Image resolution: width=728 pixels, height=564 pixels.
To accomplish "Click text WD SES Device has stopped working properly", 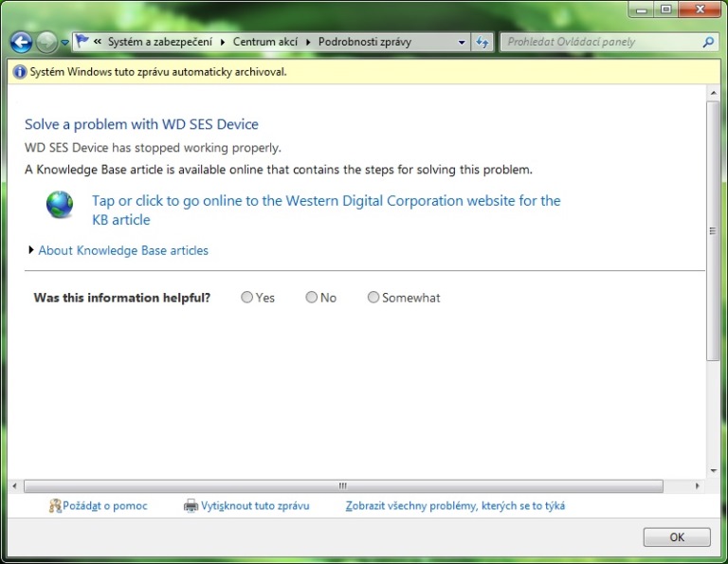I will [153, 148].
